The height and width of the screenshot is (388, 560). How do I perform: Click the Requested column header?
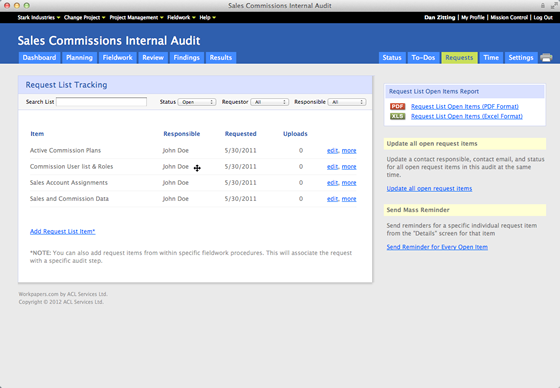tap(241, 134)
